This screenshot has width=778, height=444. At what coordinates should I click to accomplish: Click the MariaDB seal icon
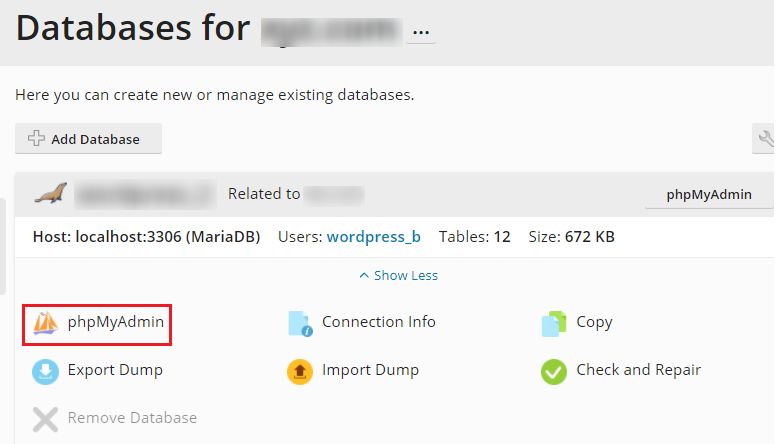[50, 193]
